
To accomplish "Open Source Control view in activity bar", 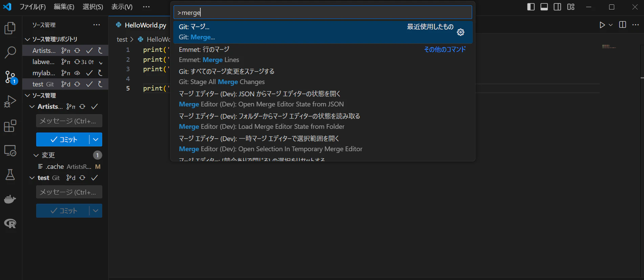I will click(10, 77).
